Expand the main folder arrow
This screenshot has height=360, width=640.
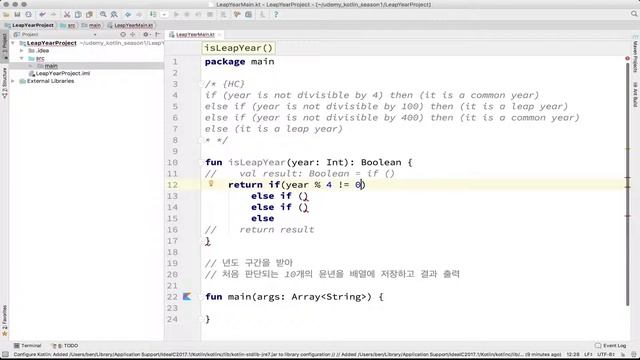click(31, 66)
